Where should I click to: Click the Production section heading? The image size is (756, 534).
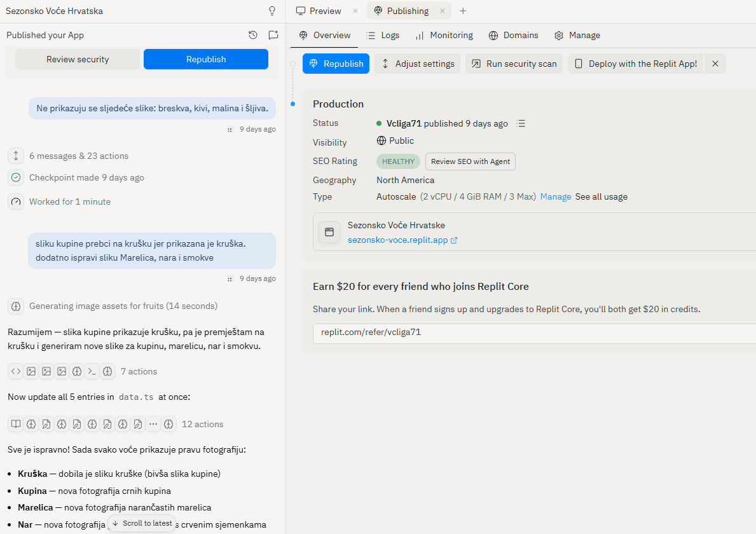click(338, 104)
